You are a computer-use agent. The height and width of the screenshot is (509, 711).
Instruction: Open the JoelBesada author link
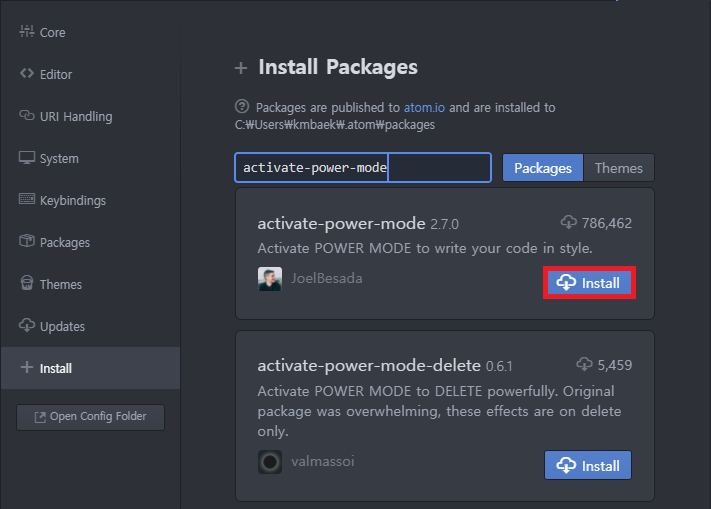(326, 278)
